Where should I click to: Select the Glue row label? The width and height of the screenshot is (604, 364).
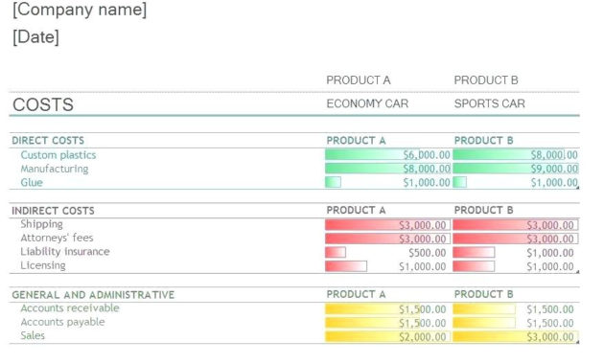click(x=32, y=182)
